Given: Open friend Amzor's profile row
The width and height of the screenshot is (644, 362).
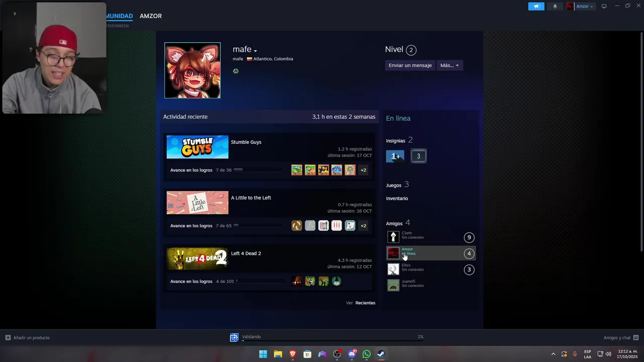Looking at the screenshot, I should coord(431,253).
